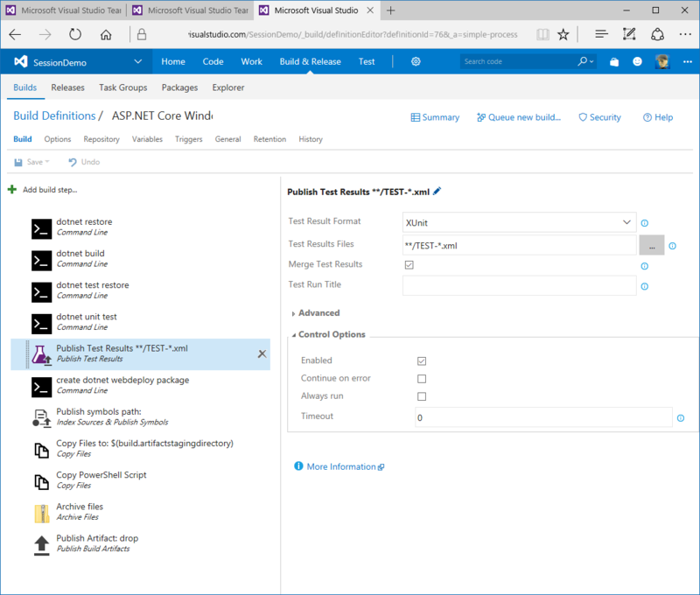This screenshot has width=700, height=595.
Task: Enable the Continue on error checkbox
Action: coord(422,379)
